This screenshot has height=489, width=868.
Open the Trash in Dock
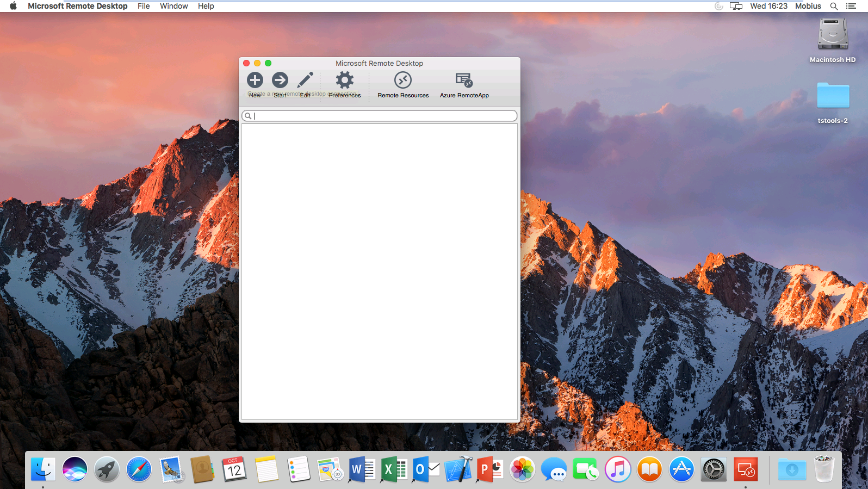click(824, 469)
